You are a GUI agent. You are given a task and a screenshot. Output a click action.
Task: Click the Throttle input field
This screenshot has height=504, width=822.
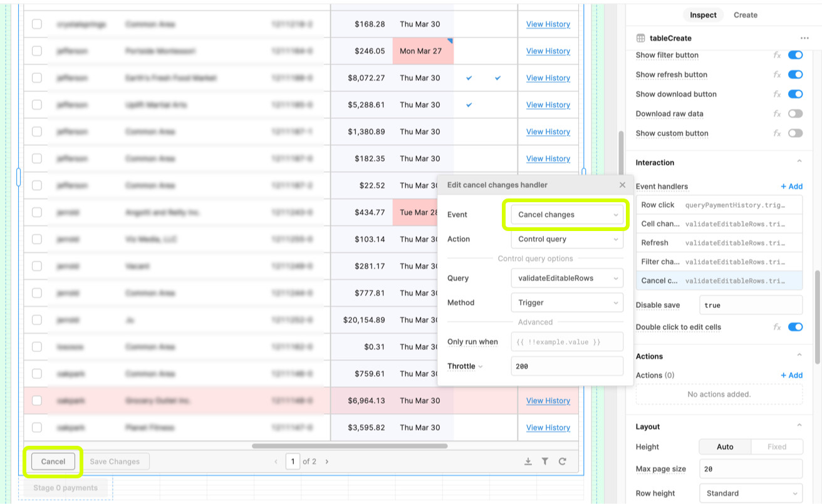click(x=567, y=366)
